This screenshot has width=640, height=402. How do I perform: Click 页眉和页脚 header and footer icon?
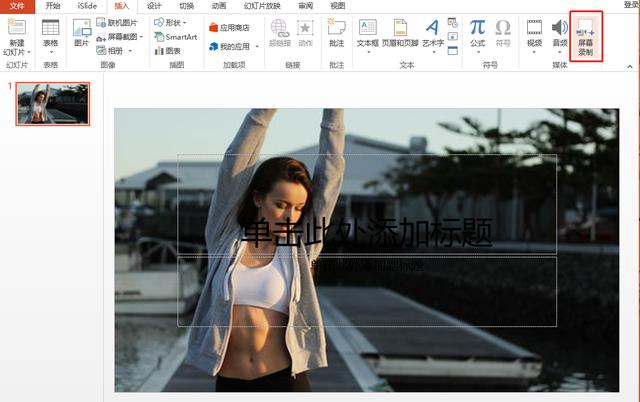(400, 34)
